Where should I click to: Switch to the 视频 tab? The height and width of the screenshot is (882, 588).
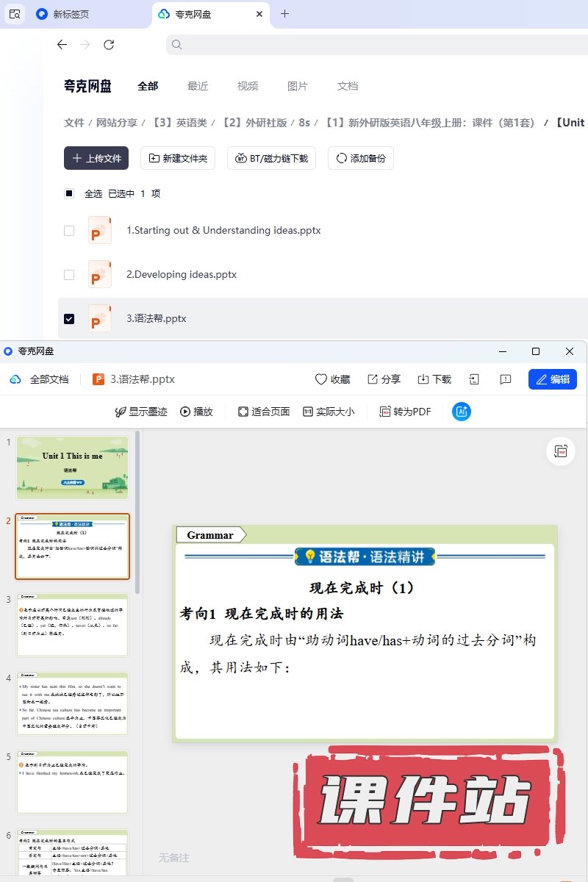pyautogui.click(x=248, y=86)
